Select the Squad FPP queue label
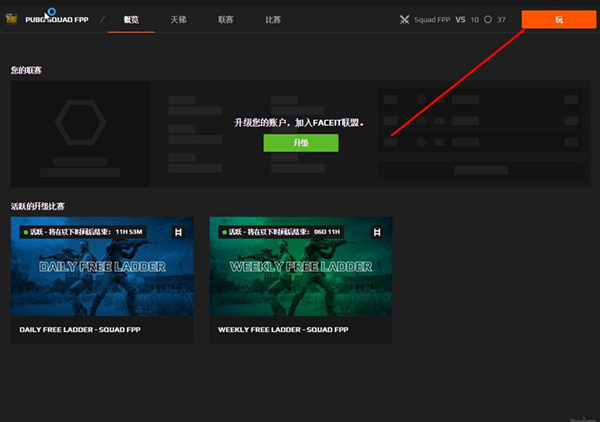The width and height of the screenshot is (600, 422). click(x=432, y=20)
